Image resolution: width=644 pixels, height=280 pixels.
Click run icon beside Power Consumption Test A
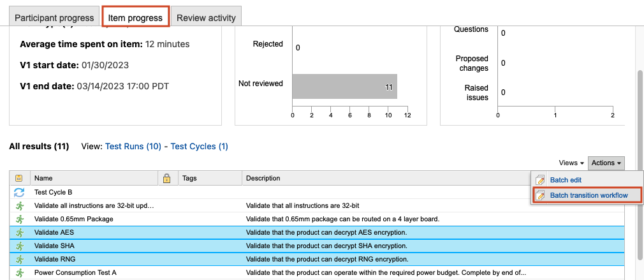coord(19,272)
